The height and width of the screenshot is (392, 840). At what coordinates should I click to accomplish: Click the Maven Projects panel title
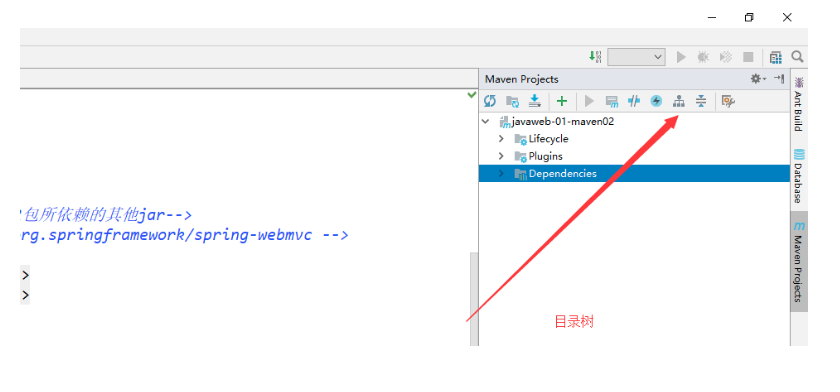(x=522, y=79)
